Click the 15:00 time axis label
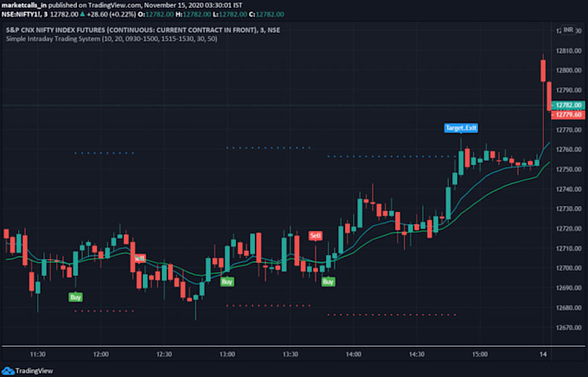The image size is (588, 377). (480, 355)
